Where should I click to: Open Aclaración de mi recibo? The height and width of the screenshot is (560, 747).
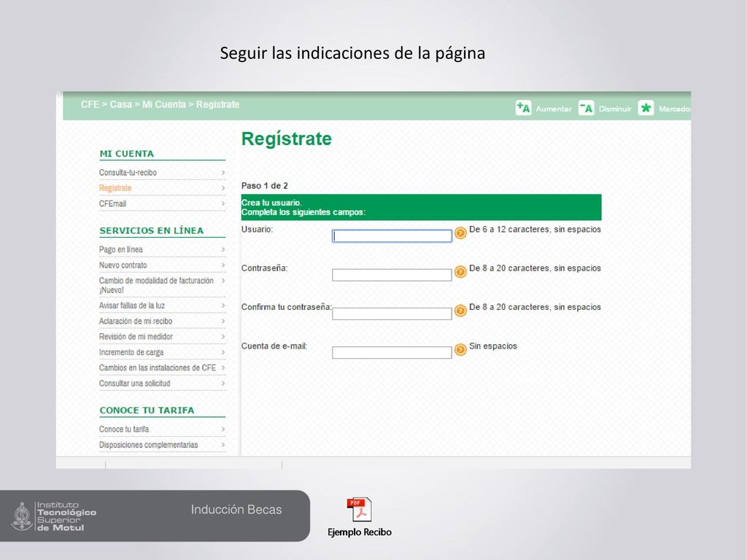tap(136, 322)
